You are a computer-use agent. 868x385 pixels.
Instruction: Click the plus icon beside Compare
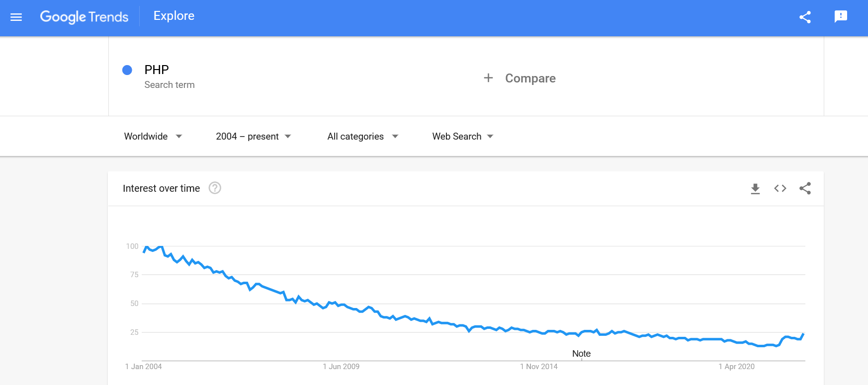point(488,78)
